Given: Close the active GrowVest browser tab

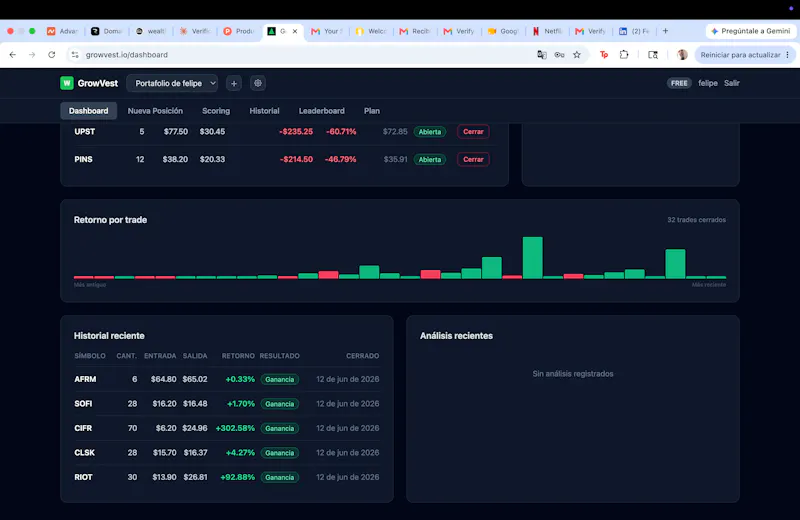Looking at the screenshot, I should [295, 31].
